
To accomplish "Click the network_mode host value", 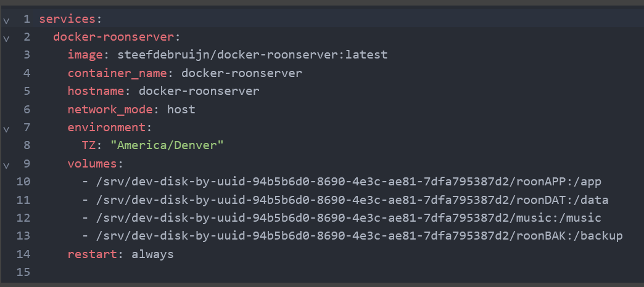I will 181,110.
